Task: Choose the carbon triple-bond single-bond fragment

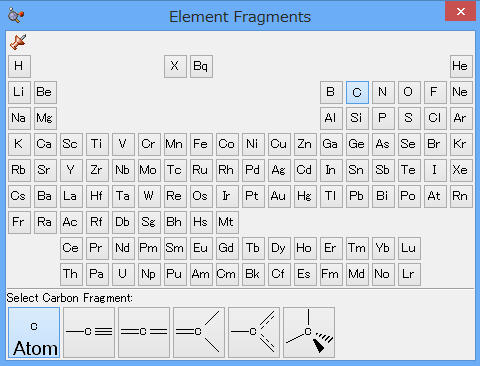Action: 89,332
